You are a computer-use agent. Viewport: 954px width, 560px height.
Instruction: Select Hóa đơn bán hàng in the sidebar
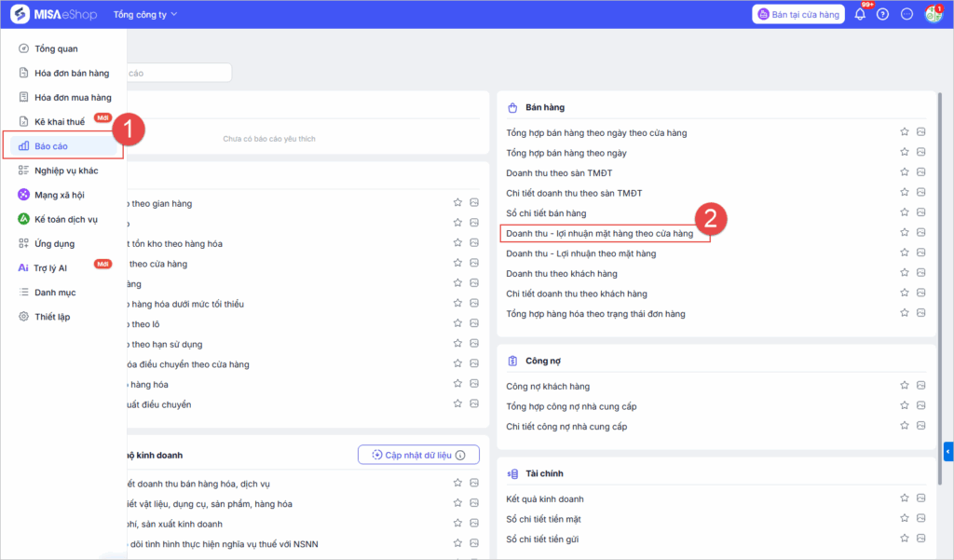[x=71, y=73]
